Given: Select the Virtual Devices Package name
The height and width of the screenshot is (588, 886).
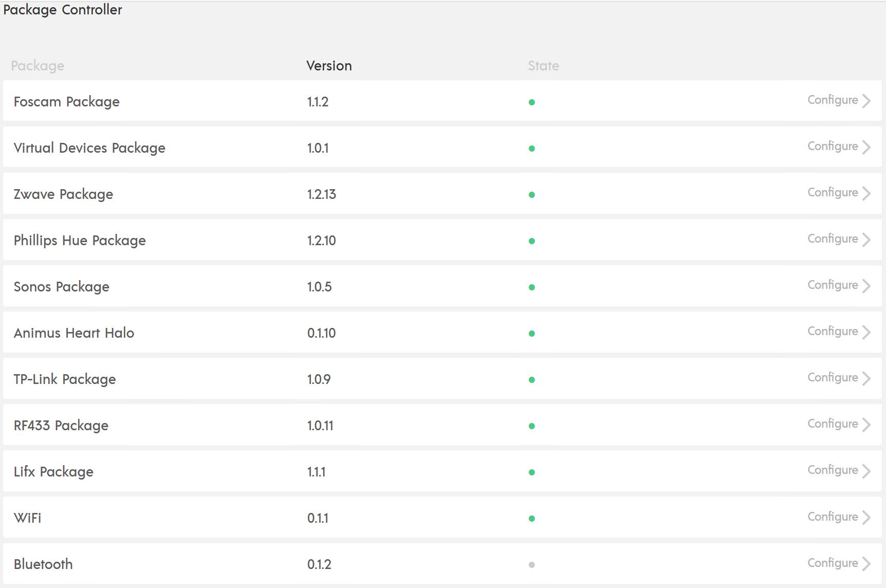Looking at the screenshot, I should (x=89, y=149).
